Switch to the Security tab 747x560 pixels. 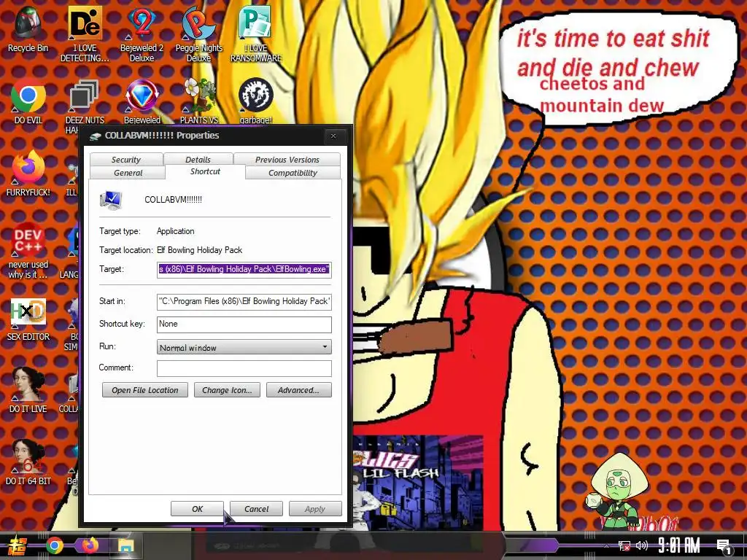tap(125, 160)
